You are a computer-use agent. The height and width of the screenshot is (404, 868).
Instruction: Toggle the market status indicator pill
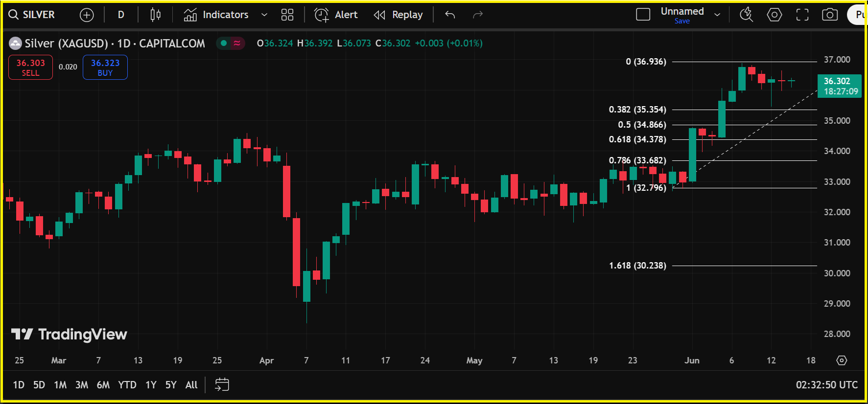(230, 44)
